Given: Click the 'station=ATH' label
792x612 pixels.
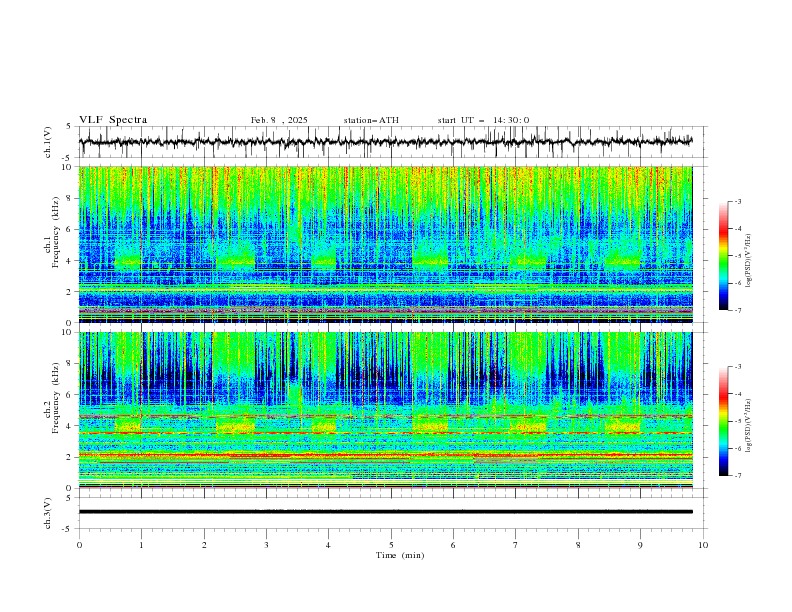Looking at the screenshot, I should point(371,120).
